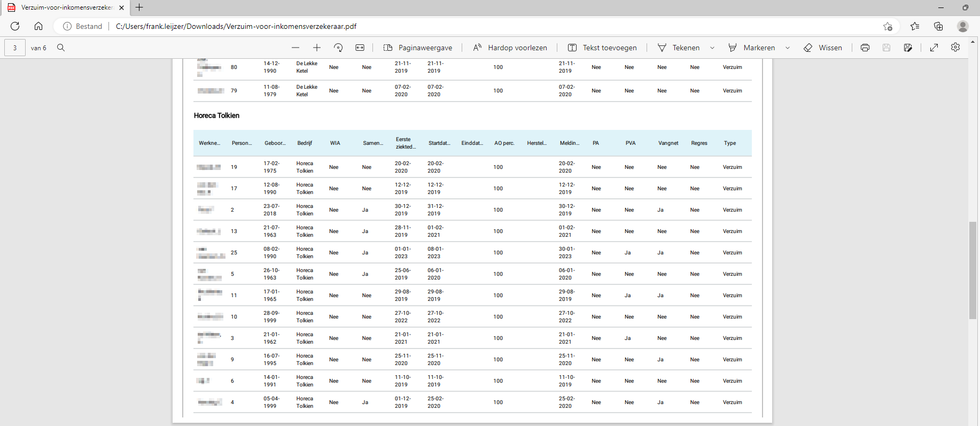Zoom in the PDF with plus
This screenshot has height=426, width=980.
coord(317,48)
